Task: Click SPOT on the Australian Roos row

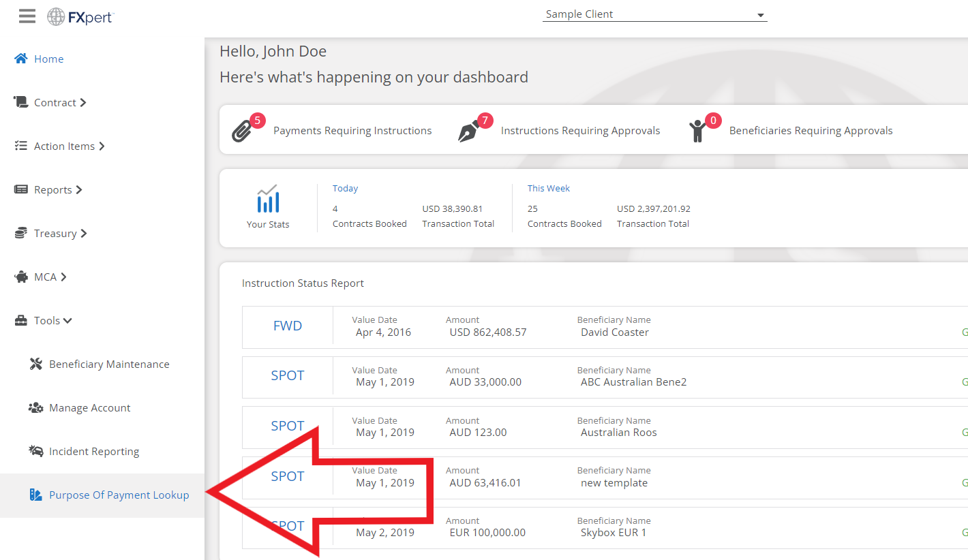Action: [x=288, y=426]
